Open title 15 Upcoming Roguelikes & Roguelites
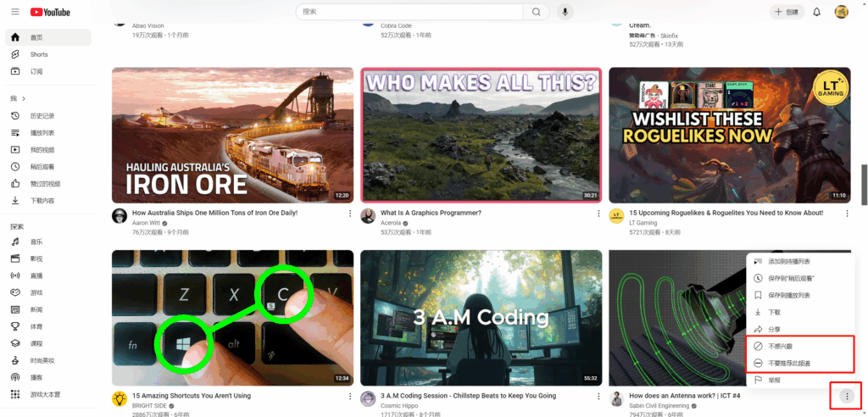The image size is (868, 417). [x=726, y=213]
